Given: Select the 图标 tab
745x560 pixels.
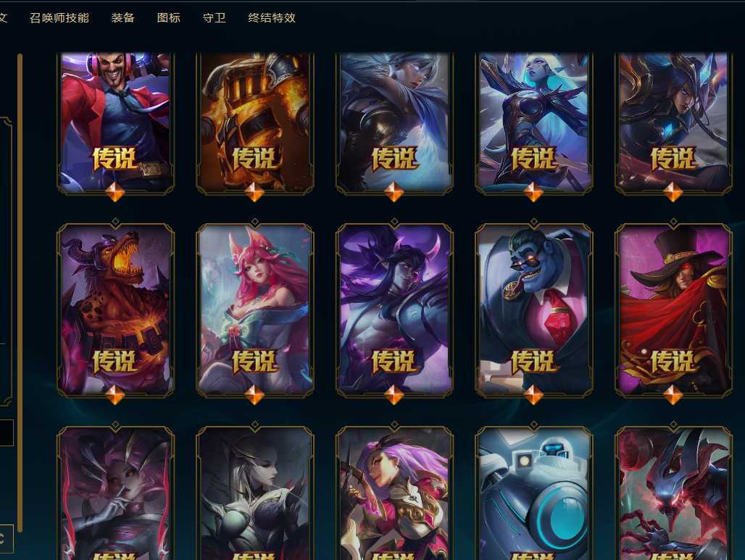Looking at the screenshot, I should [169, 18].
